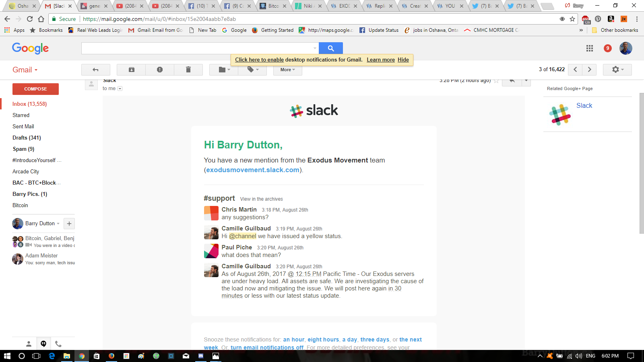Bookmark this page with the star

pyautogui.click(x=572, y=19)
